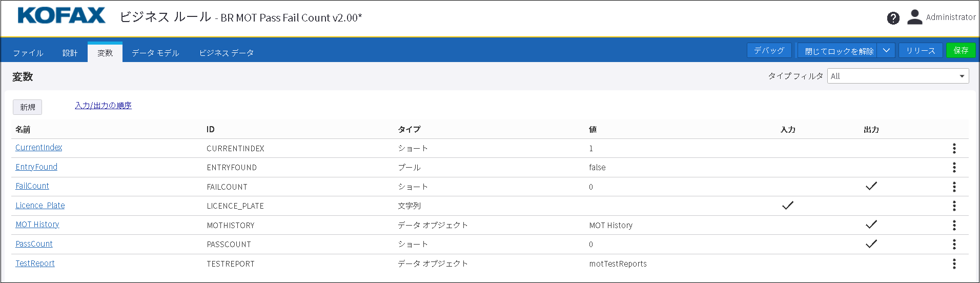
Task: Open the three-dot menu for FailCount
Action: 954,187
